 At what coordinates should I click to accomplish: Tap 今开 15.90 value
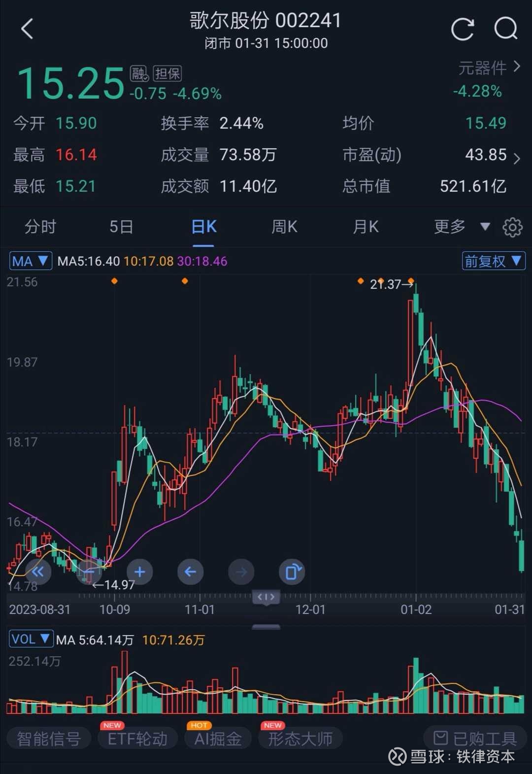point(76,123)
